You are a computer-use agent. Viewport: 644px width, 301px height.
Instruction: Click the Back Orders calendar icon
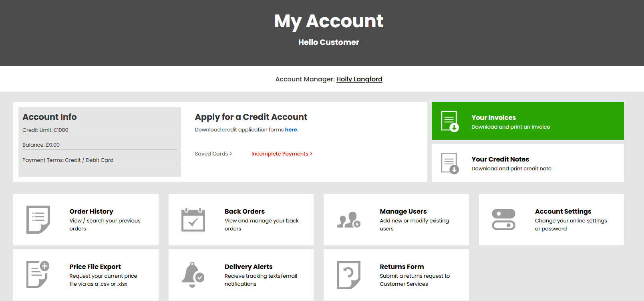tap(193, 220)
